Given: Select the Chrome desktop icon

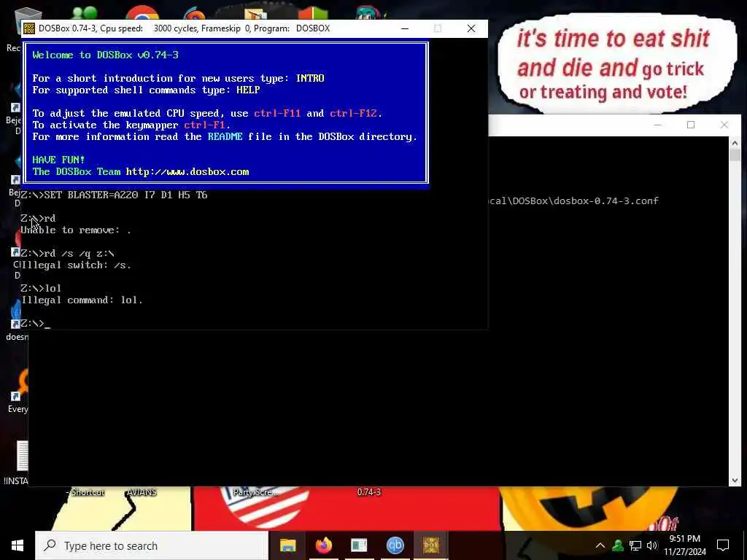Looking at the screenshot, I should click(x=142, y=12).
